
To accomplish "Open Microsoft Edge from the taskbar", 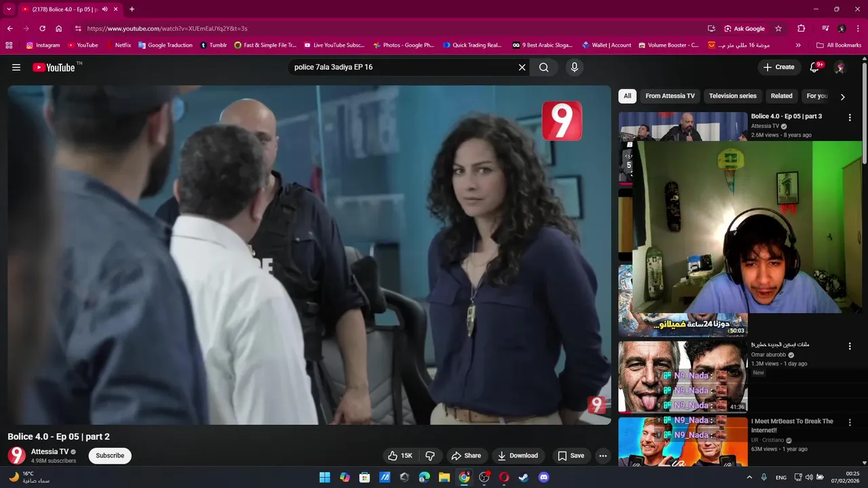I will click(425, 477).
